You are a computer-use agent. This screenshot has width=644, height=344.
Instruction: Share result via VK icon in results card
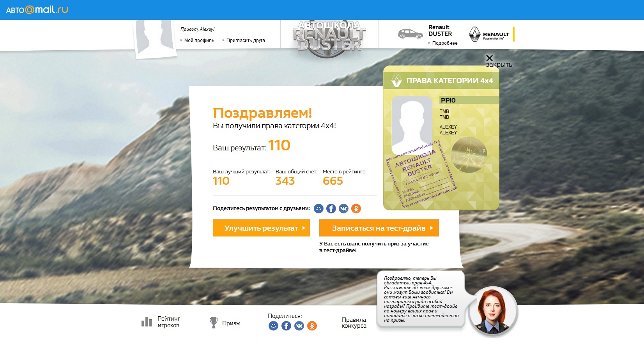343,209
